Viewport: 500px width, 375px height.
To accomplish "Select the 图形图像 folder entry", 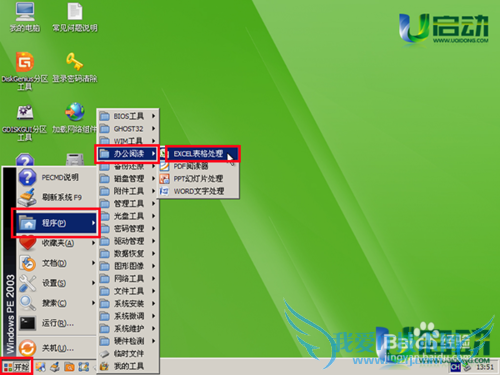I will point(128,266).
